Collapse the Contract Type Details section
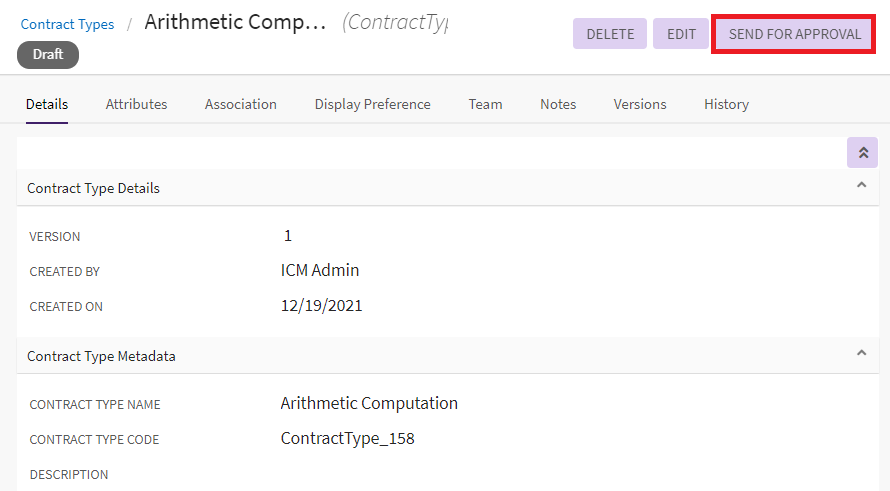The width and height of the screenshot is (890, 491). (861, 185)
